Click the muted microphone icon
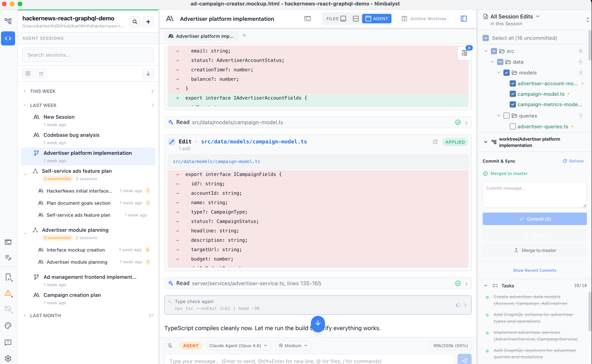The height and width of the screenshot is (364, 592). point(170,345)
